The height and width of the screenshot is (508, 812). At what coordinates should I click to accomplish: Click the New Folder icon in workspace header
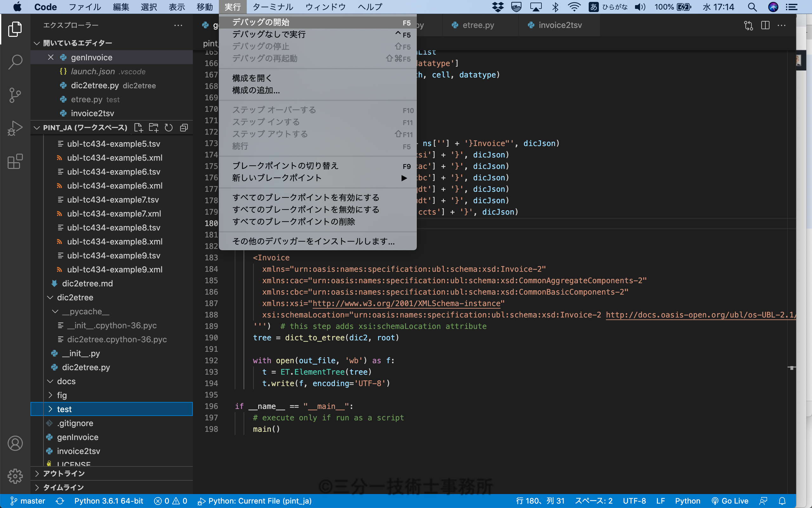pyautogui.click(x=154, y=128)
